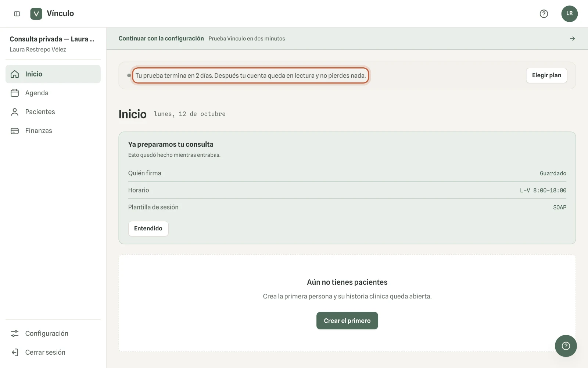Go to Inicio in the sidebar
The image size is (588, 368).
coord(53,74)
